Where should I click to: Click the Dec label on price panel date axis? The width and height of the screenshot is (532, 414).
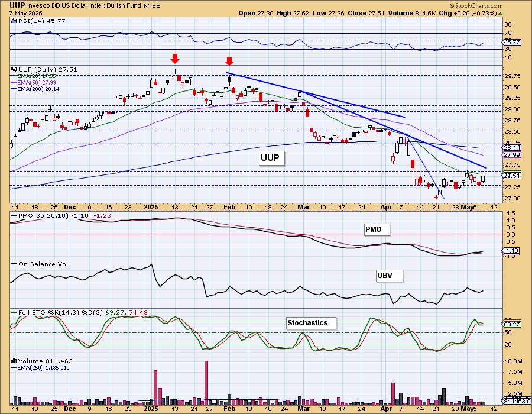click(x=70, y=207)
